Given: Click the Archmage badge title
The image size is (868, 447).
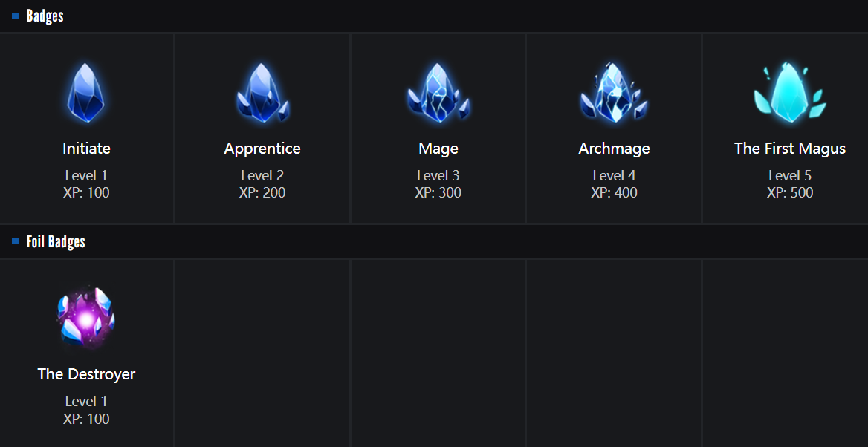Looking at the screenshot, I should pos(614,149).
